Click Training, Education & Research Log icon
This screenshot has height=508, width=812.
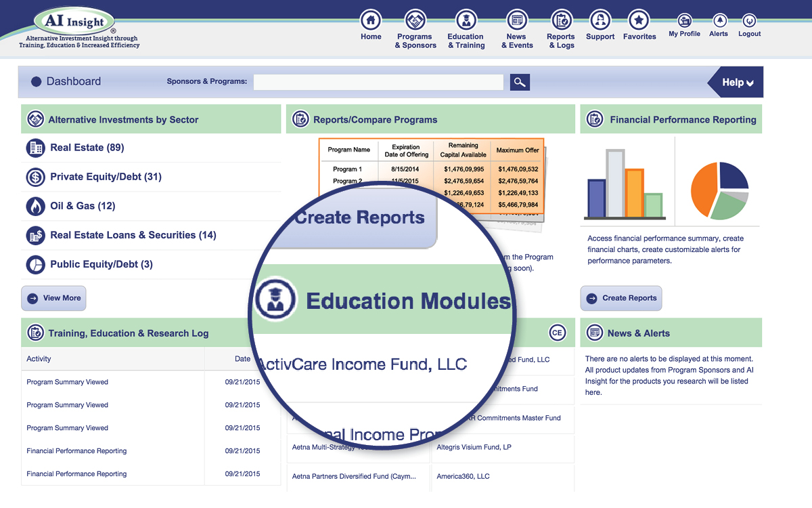[35, 333]
